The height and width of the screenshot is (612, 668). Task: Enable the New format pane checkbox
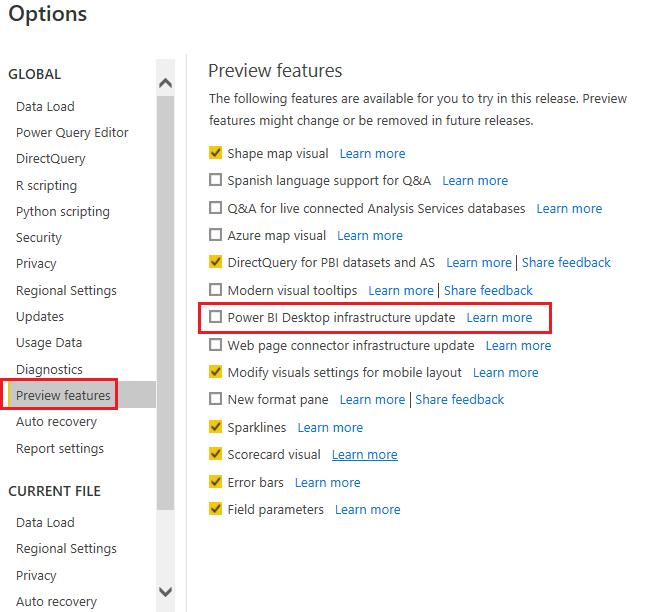tap(216, 399)
